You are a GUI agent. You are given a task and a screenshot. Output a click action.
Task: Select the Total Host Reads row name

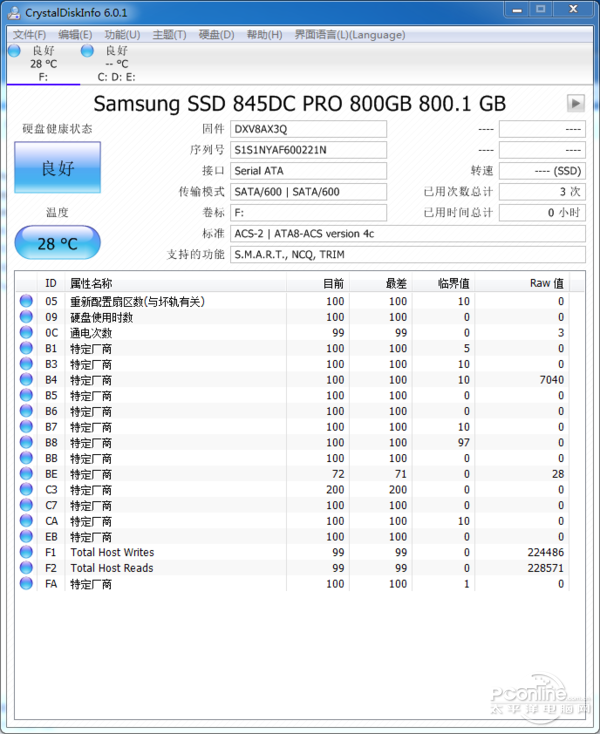pyautogui.click(x=112, y=568)
